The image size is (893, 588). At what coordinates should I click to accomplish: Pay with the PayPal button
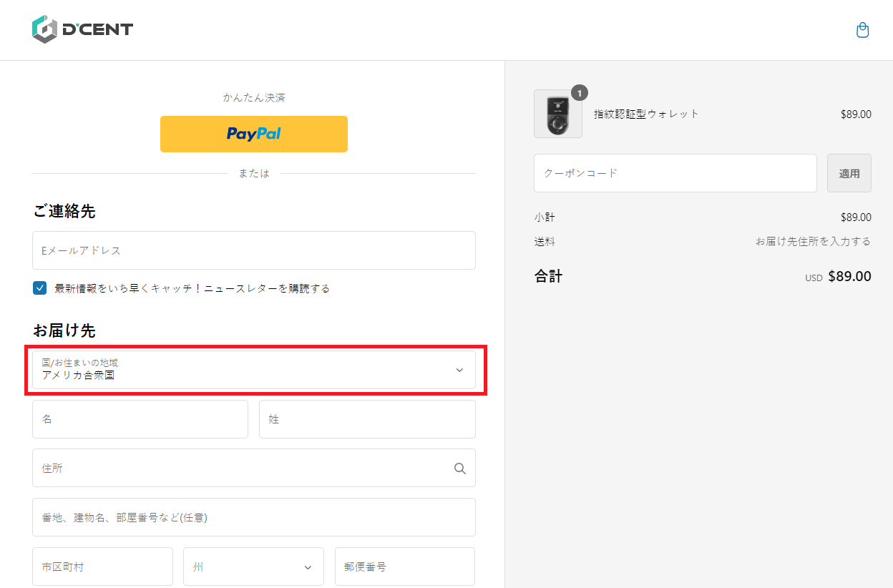tap(254, 134)
